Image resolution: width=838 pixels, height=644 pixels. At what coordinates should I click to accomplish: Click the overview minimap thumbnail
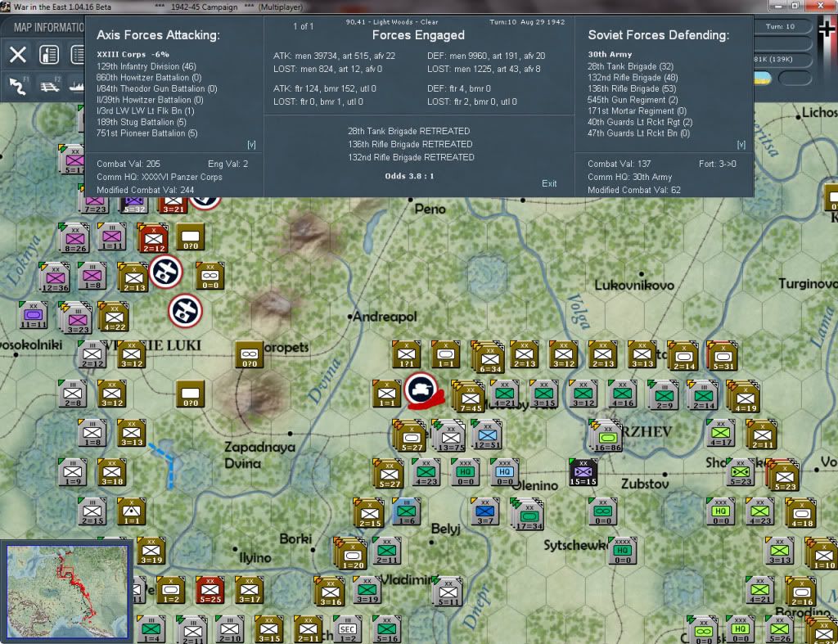point(67,592)
